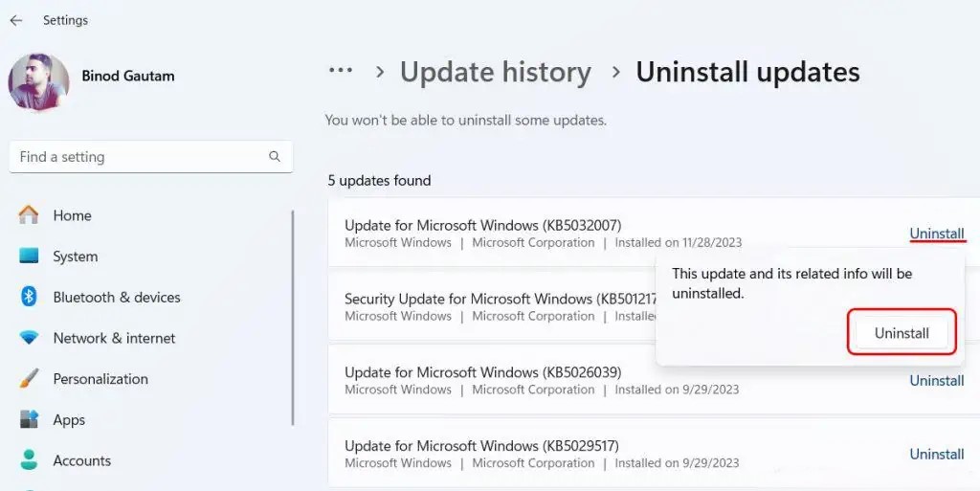Expand the breadcrumb ellipsis menu

(341, 71)
